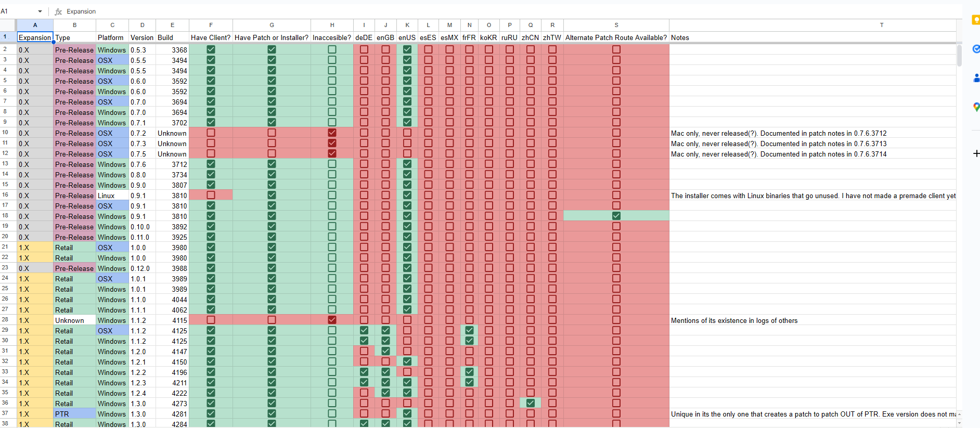Select the 'Platform' header cell
Screen dimensions: 980x428
tap(112, 37)
